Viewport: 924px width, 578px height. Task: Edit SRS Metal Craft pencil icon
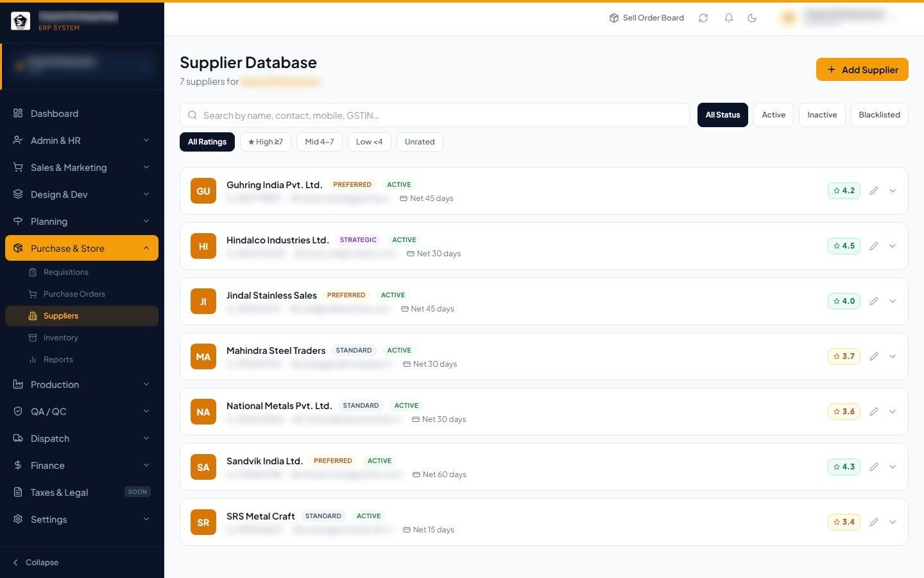point(874,522)
